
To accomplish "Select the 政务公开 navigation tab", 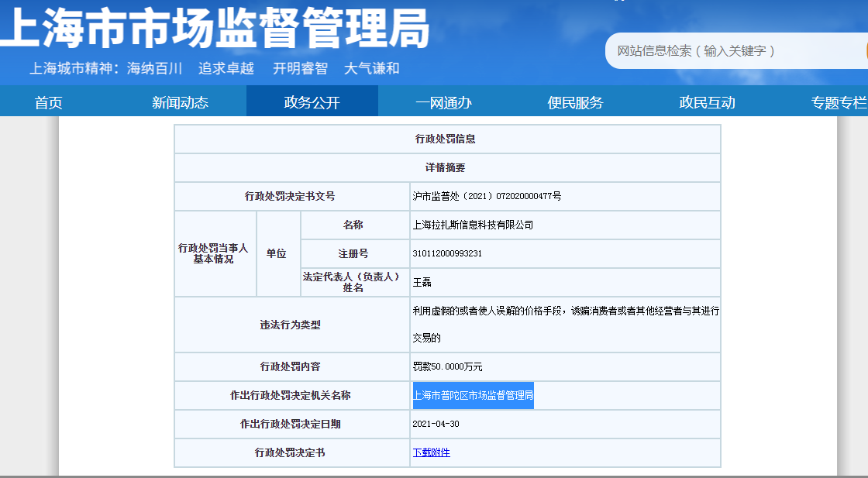I will pyautogui.click(x=312, y=102).
